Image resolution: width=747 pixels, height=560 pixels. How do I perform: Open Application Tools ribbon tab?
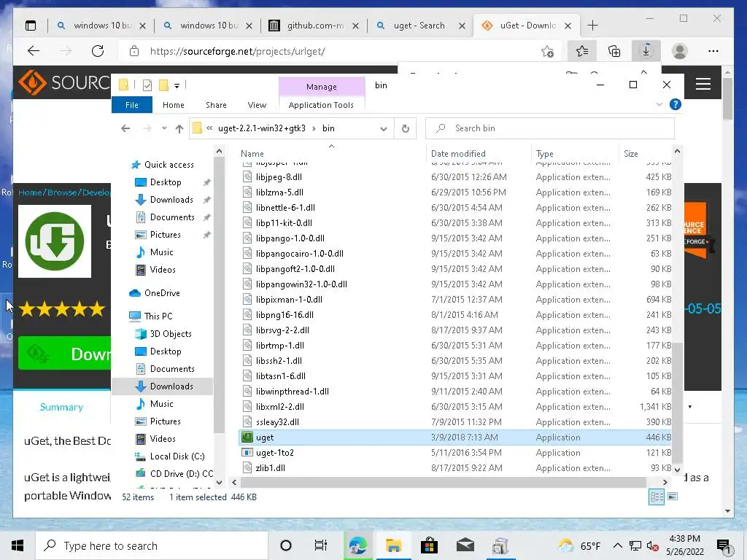321,105
